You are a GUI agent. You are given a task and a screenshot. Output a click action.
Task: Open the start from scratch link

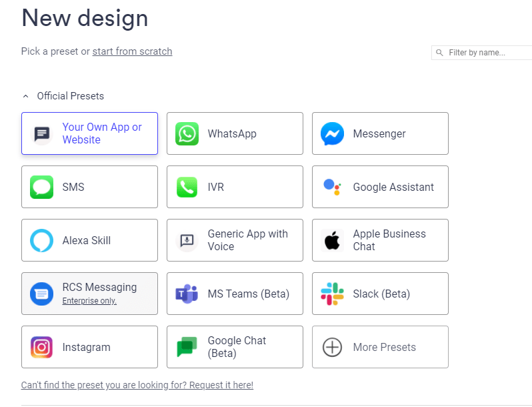pos(132,51)
